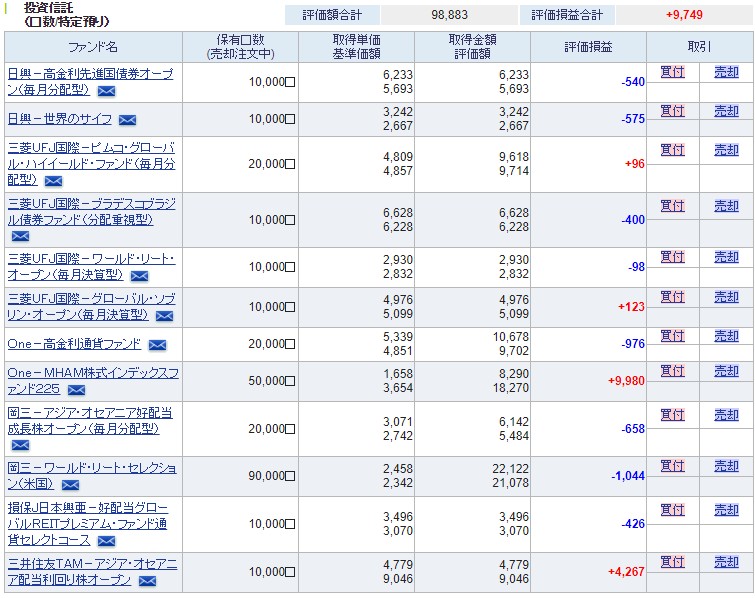The width and height of the screenshot is (755, 598).
Task: Click 買付 for アジア・オセアニア好配当成長株オープン
Action: click(x=672, y=415)
